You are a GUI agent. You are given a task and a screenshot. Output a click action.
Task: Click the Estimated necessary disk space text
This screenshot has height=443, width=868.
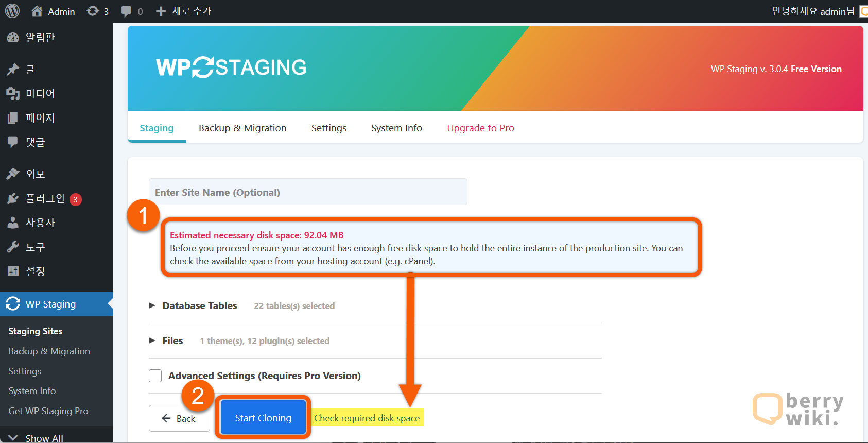[x=257, y=235]
